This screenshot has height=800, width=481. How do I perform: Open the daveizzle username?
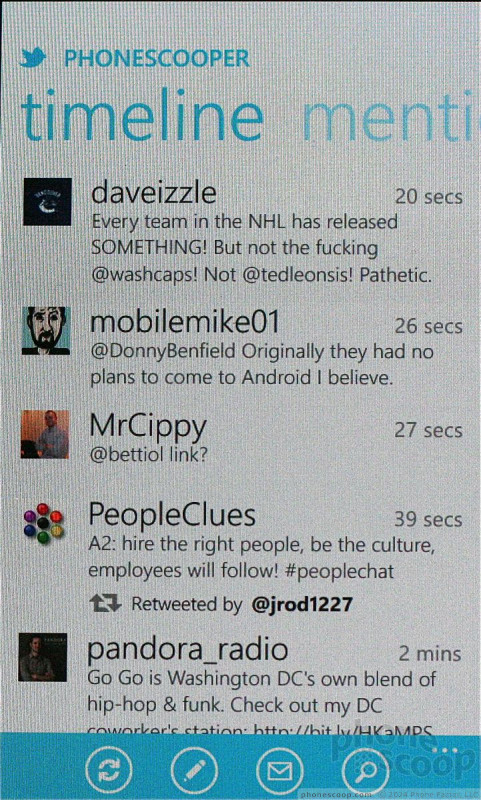coord(154,193)
